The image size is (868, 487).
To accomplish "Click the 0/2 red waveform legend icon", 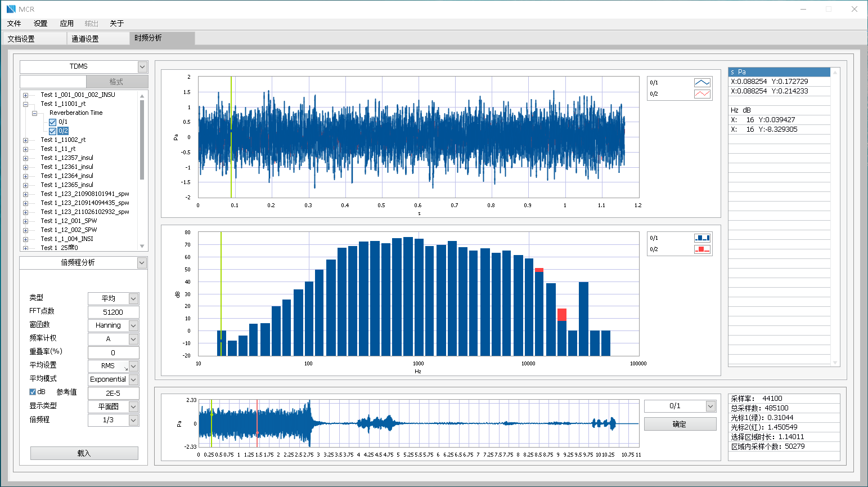I will click(x=701, y=94).
